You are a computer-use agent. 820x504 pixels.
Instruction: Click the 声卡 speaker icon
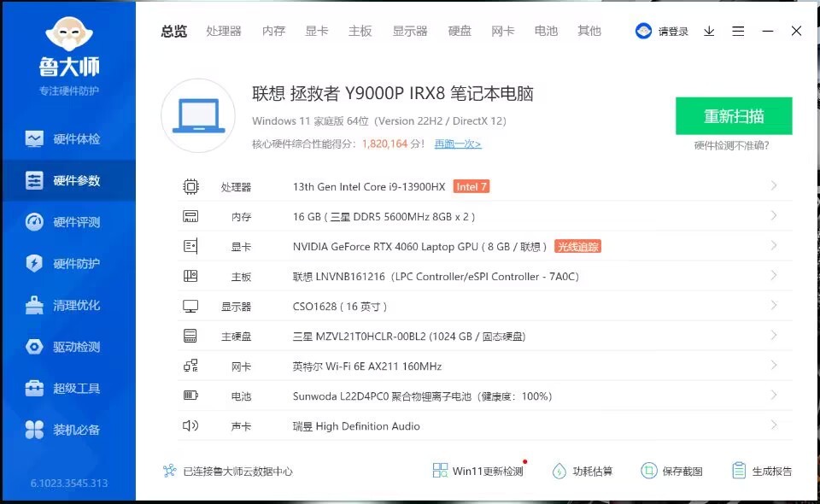tap(190, 425)
